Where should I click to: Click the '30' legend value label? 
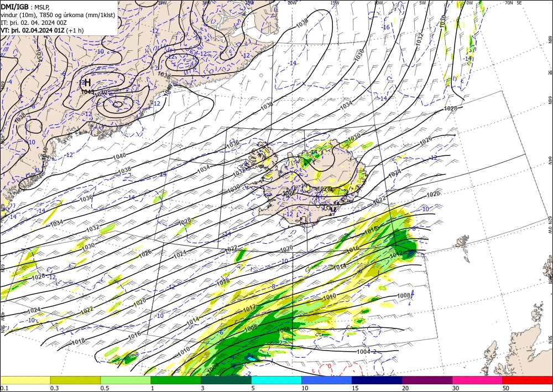[x=456, y=388]
